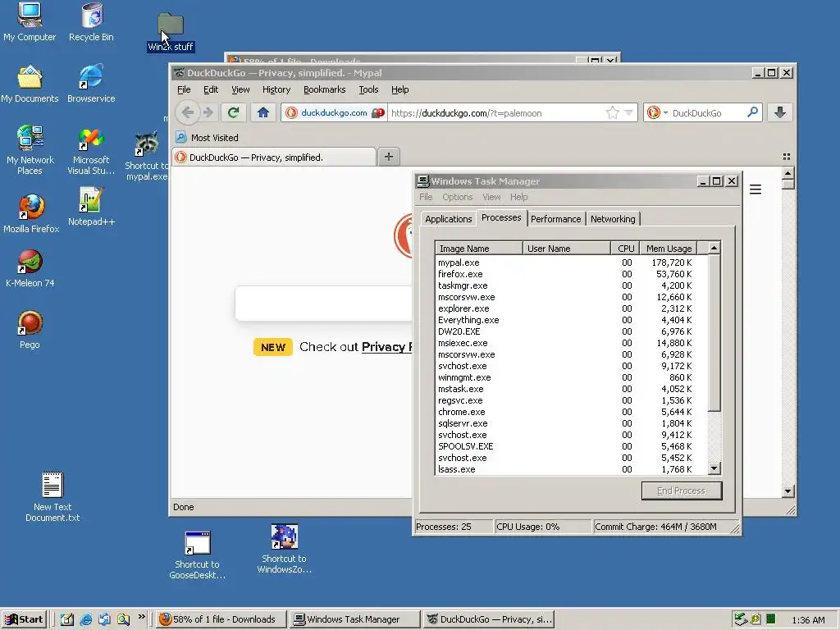Screen dimensions: 840x630
Task: Open DuckDuckGo hamburger page menu
Action: coord(756,189)
